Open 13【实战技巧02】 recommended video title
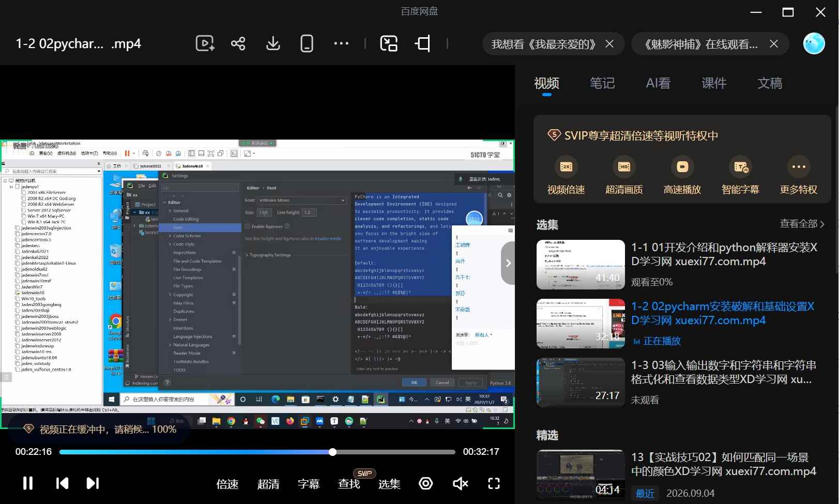Image resolution: width=839 pixels, height=504 pixels. [724, 464]
